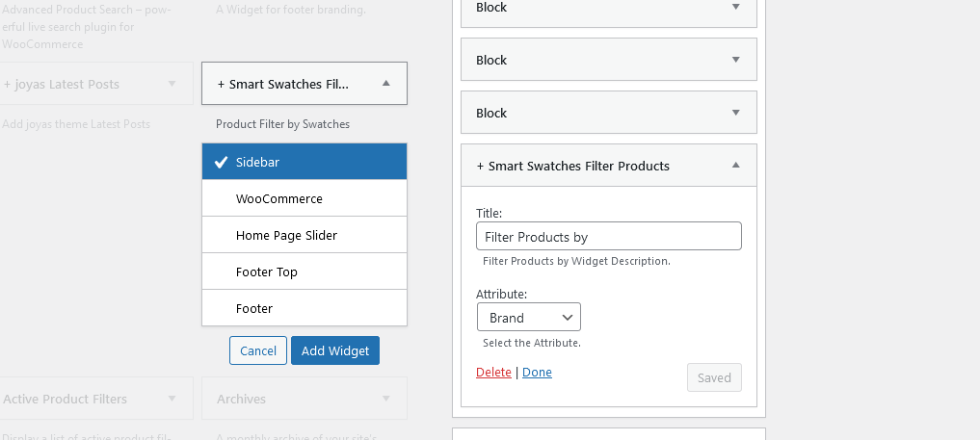Choose Footer widget area option
This screenshot has height=440, width=980.
pos(304,308)
